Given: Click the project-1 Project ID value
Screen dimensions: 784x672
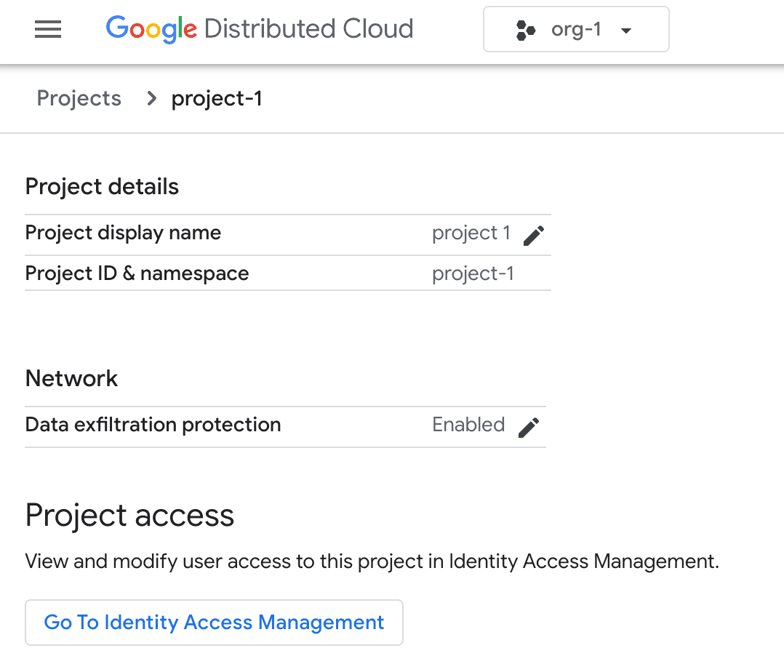Looking at the screenshot, I should click(471, 273).
